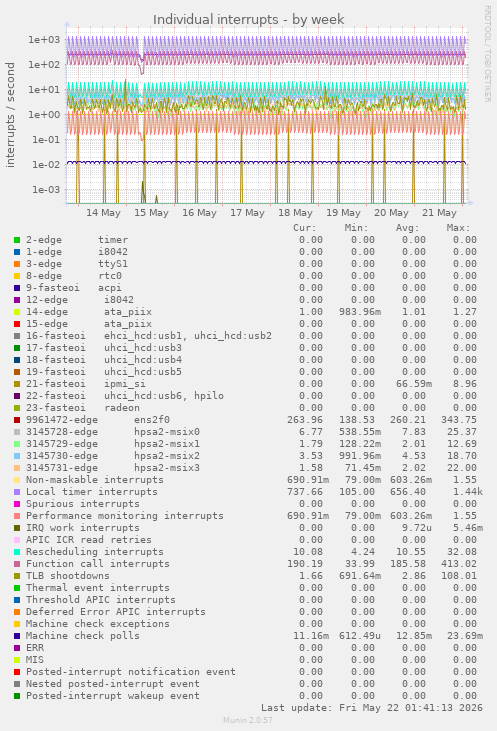
Task: Click the olive TLB shootdowns swatch
Action: click(17, 576)
